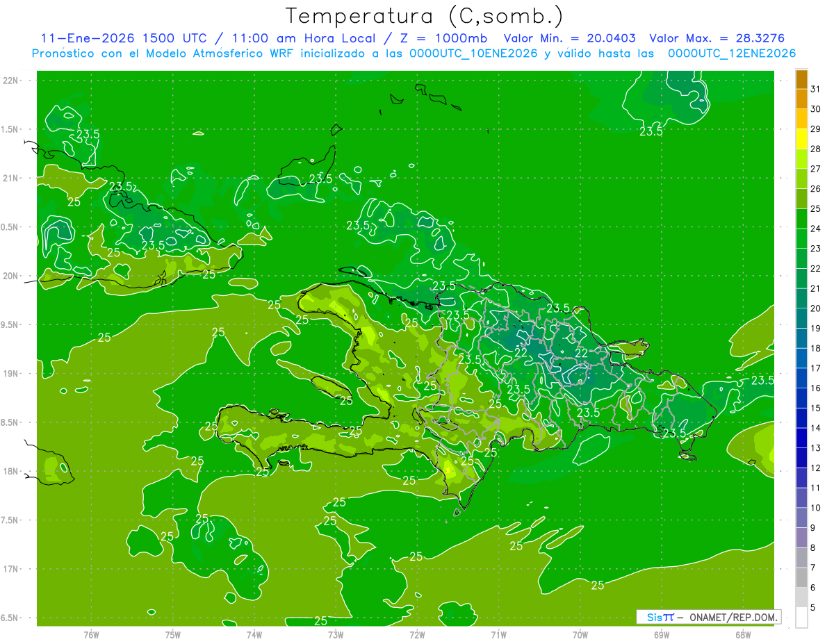Select 'Valor Min. = 20.0403' value
This screenshot has width=834, height=644.
click(x=570, y=38)
